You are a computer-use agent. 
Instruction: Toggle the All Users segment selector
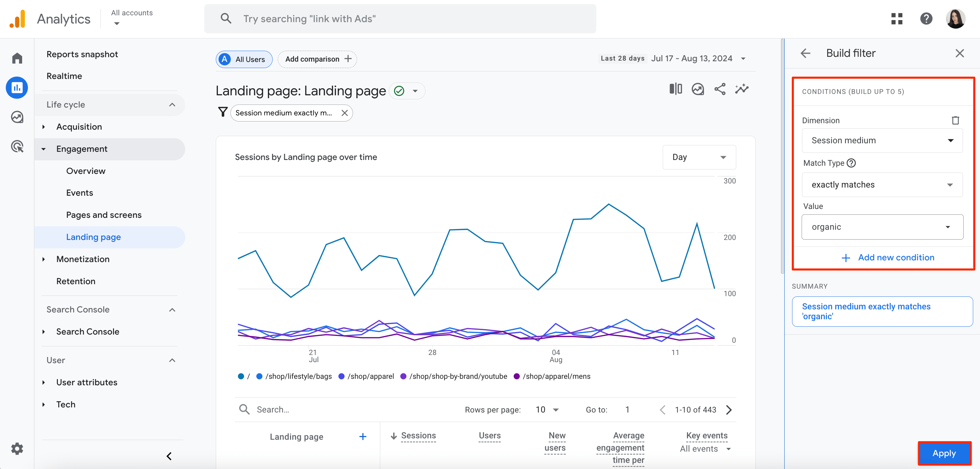[243, 59]
